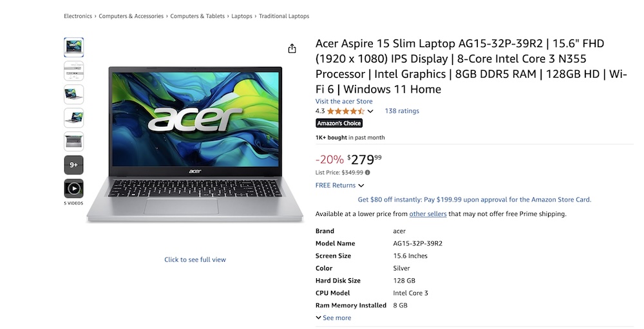Open the 138 ratings link
The image size is (644, 329).
402,111
